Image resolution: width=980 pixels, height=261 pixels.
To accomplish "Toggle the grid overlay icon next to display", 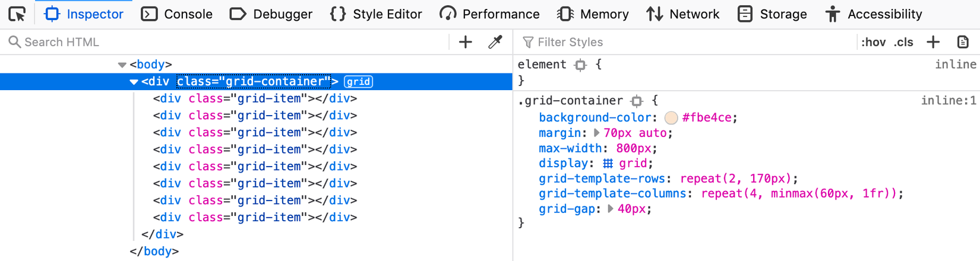I will (x=608, y=164).
